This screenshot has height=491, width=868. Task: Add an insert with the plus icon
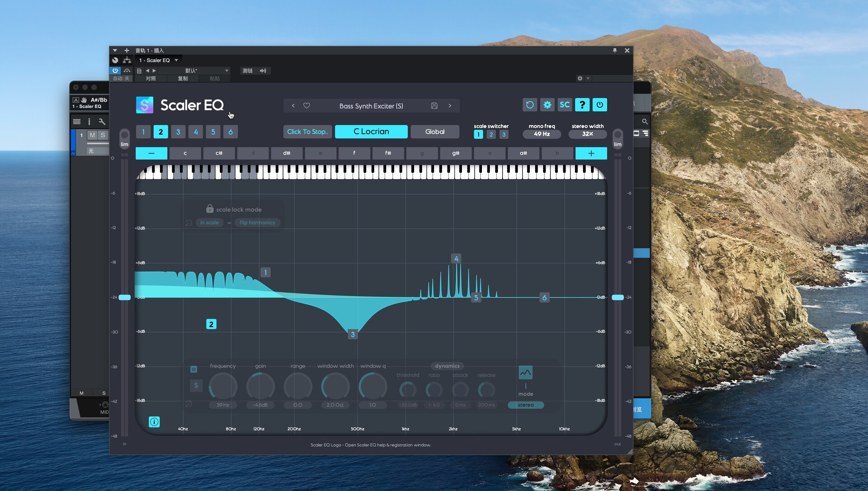pos(127,50)
